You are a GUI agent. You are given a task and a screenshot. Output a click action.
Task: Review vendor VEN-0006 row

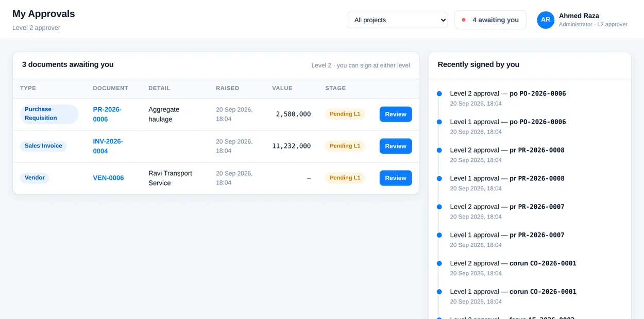click(396, 178)
